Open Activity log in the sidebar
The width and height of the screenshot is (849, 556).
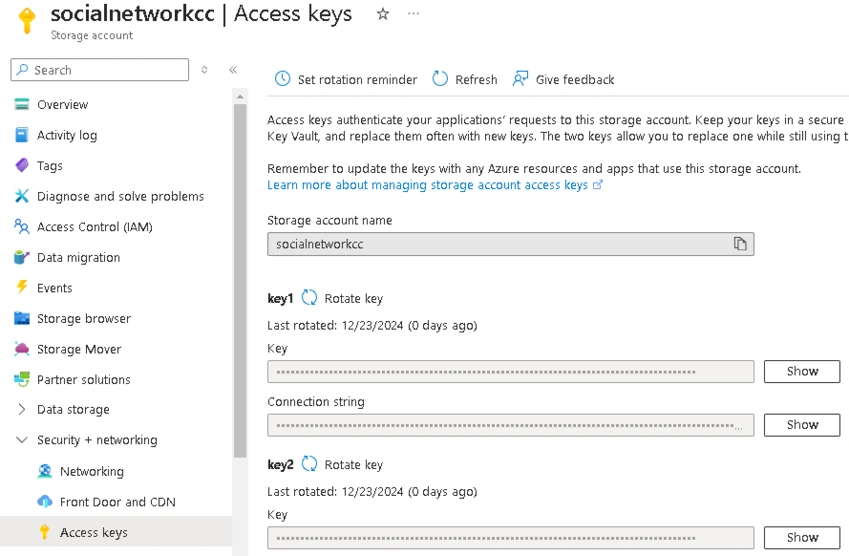(67, 135)
